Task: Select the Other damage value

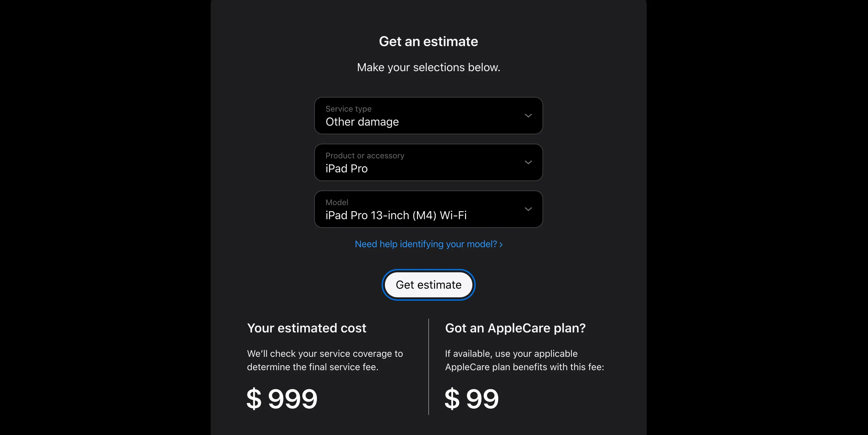Action: click(362, 122)
